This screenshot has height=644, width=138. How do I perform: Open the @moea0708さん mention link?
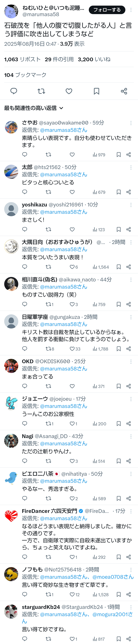pos(113,577)
